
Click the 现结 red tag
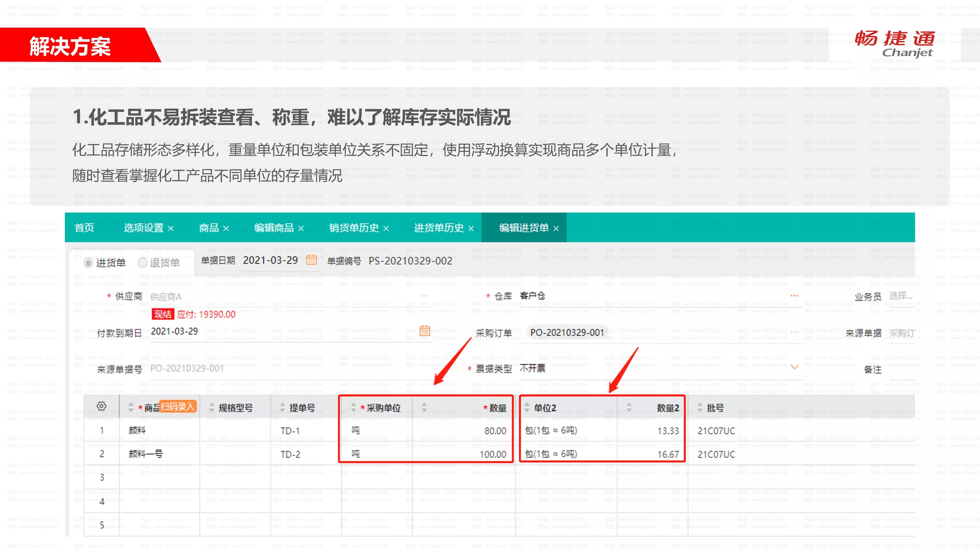[x=163, y=314]
